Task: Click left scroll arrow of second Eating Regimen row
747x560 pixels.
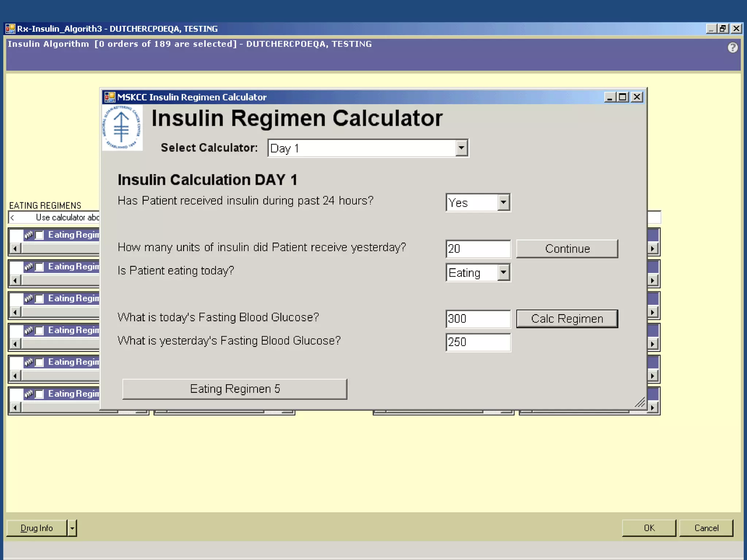Action: coord(15,280)
